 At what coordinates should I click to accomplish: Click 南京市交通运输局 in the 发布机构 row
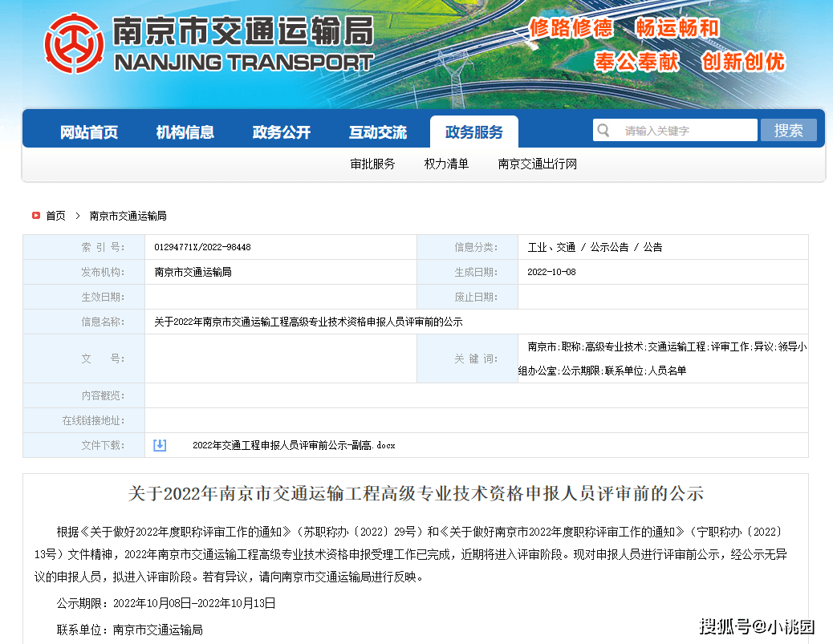pyautogui.click(x=193, y=273)
